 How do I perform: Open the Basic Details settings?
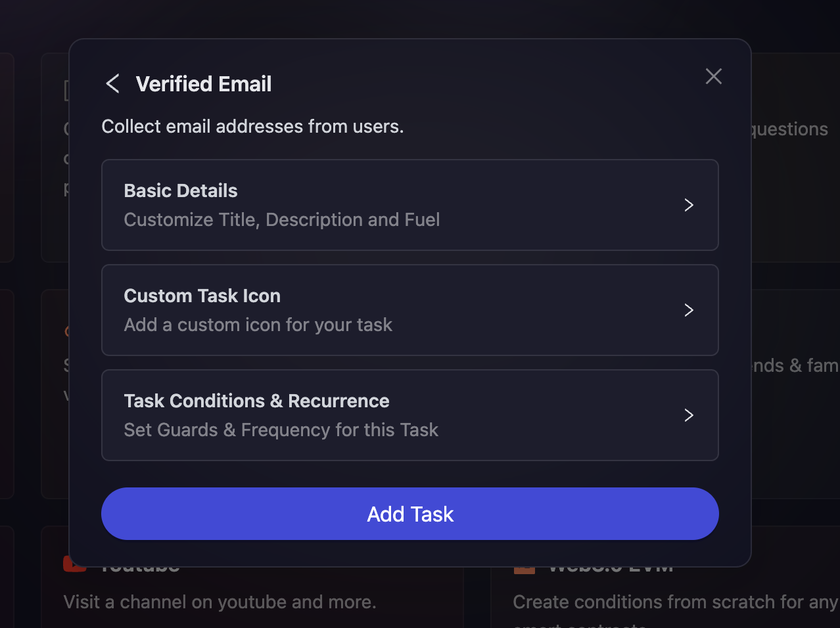pos(410,205)
